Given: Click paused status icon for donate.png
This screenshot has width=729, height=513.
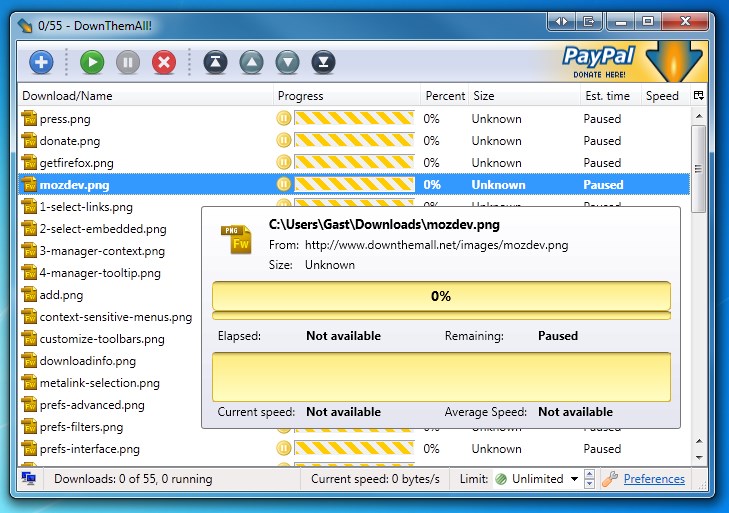Looking at the screenshot, I should (x=284, y=140).
